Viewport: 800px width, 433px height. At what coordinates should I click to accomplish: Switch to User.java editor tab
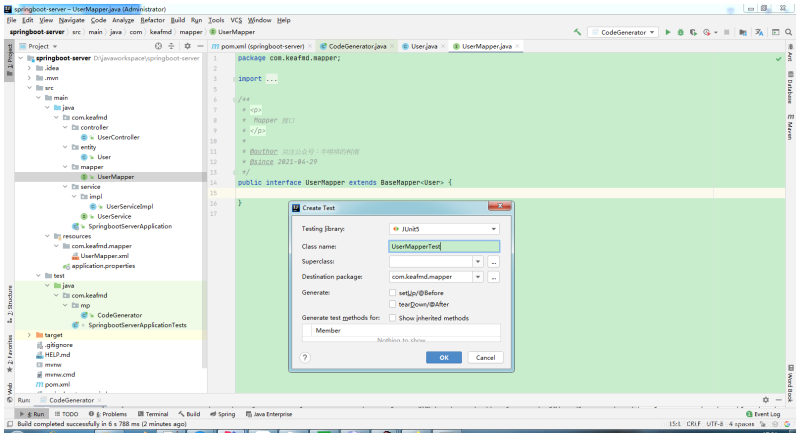tap(423, 46)
